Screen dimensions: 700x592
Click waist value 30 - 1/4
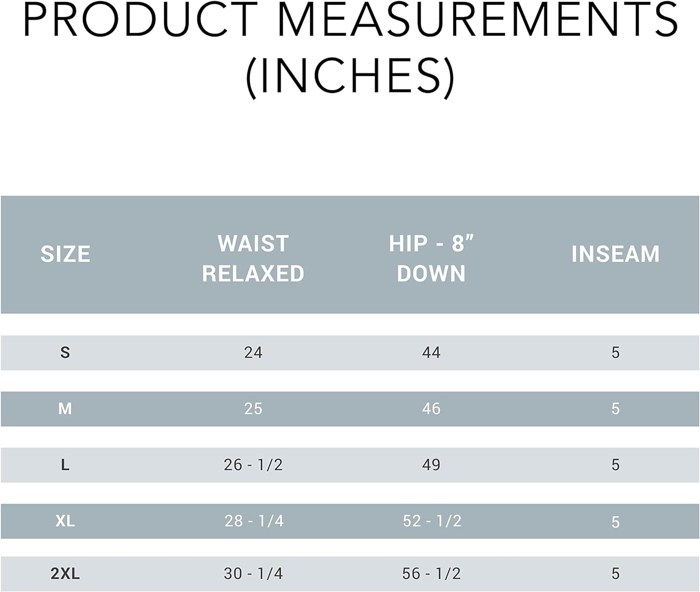(253, 573)
